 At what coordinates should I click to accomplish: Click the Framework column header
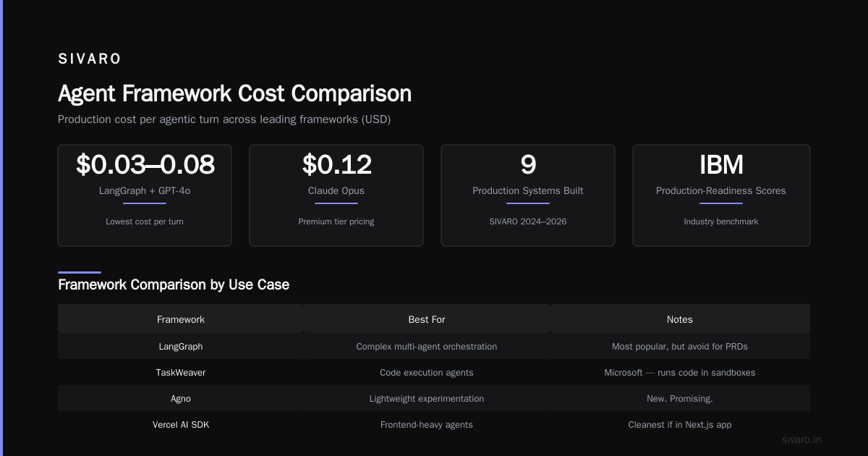(x=181, y=319)
